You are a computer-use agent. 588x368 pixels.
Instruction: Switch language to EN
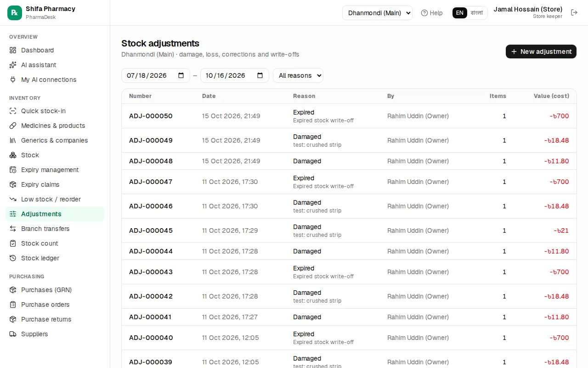[x=460, y=13]
